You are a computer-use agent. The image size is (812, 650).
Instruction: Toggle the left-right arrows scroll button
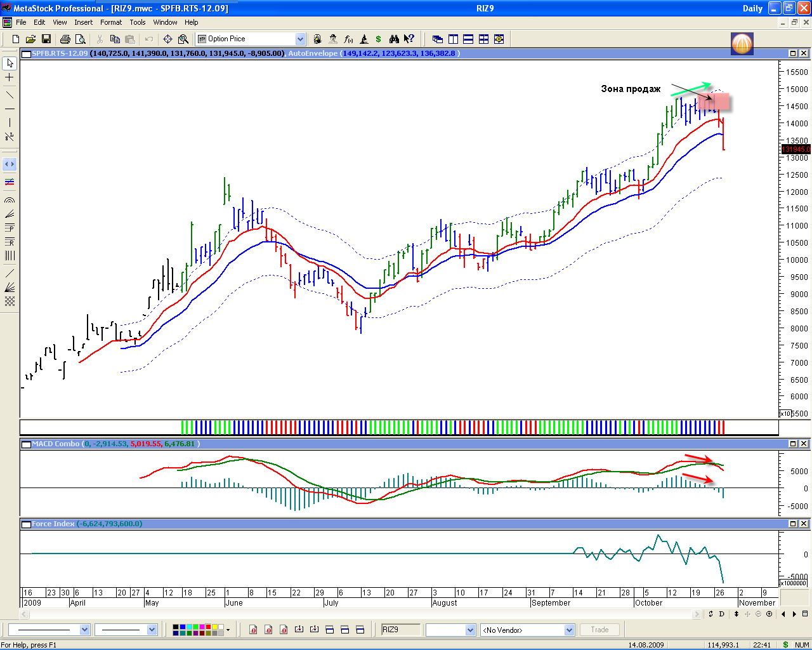[10, 164]
